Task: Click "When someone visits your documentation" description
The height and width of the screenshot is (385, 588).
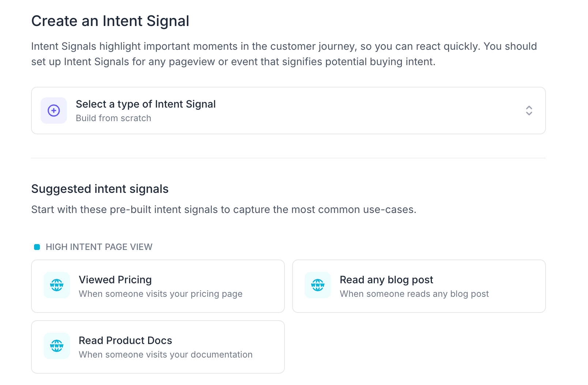Action: pos(166,355)
